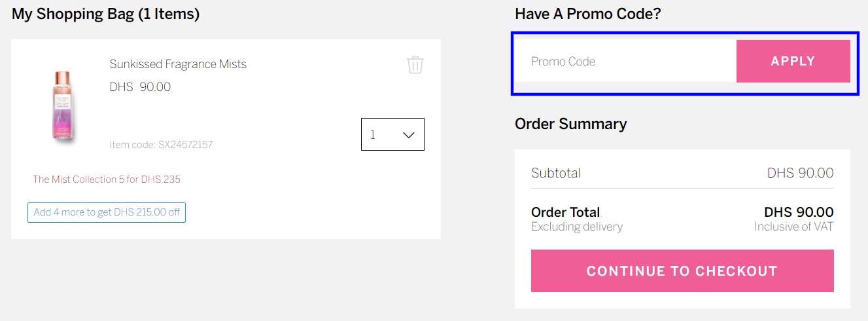Viewport: 868px width, 321px height.
Task: Click the Add 4 more to get DHS 215.00 off button
Action: pos(107,212)
